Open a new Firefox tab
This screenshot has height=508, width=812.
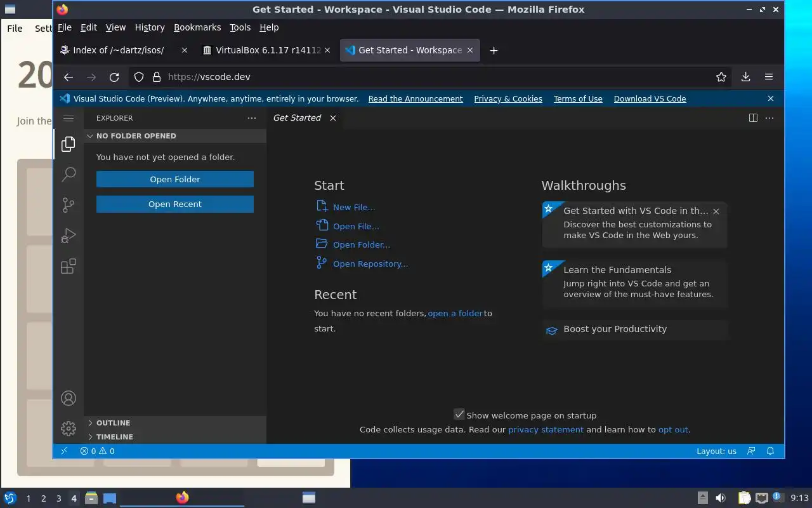[494, 50]
